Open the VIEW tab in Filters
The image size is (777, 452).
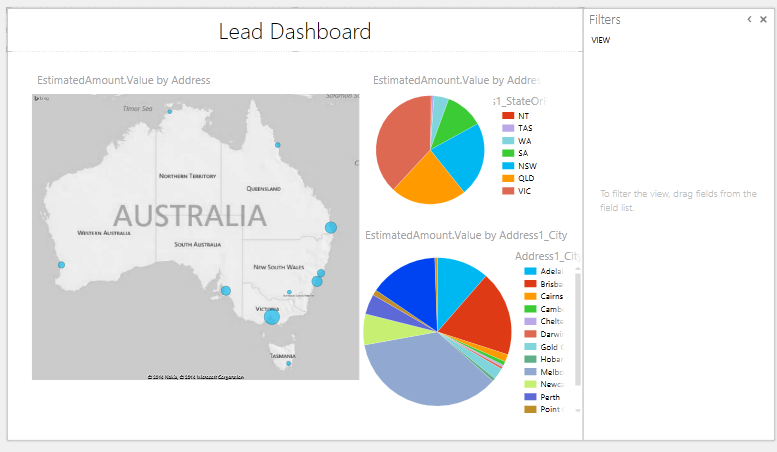601,41
